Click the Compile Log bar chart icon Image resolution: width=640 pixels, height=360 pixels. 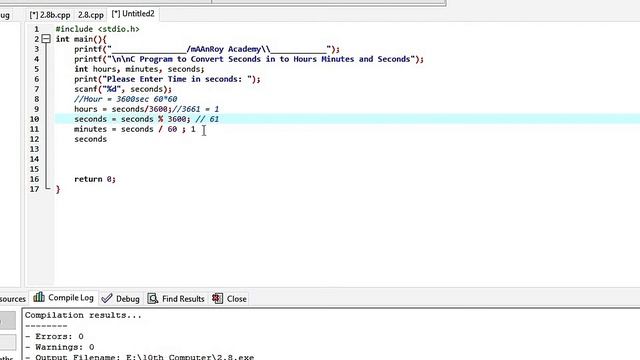[39, 297]
